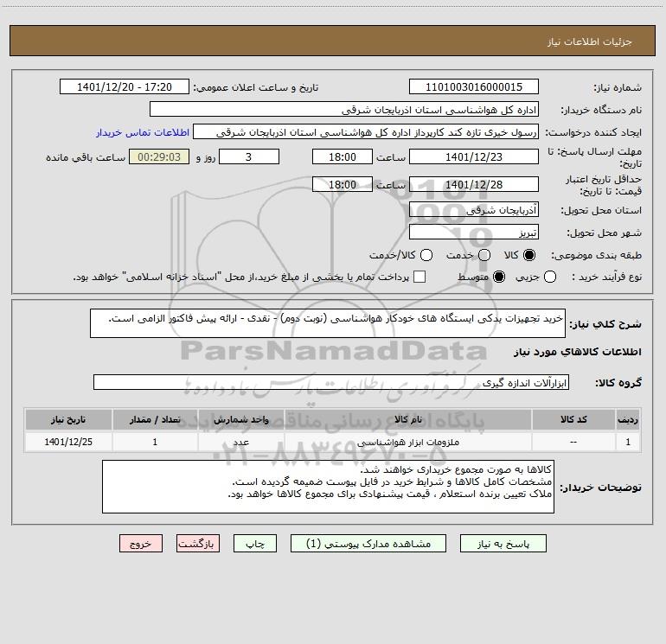Click the نام کالا column header
Image resolution: width=666 pixels, height=644 pixels.
tap(407, 419)
